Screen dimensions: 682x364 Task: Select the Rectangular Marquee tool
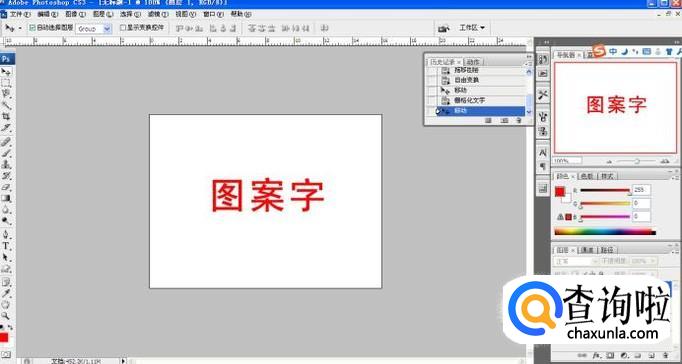pos(6,83)
